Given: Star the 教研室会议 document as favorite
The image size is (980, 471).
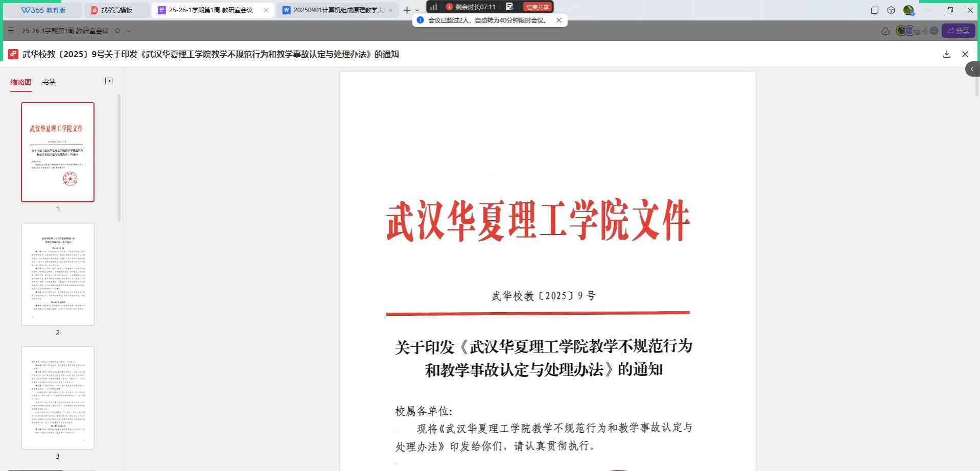Looking at the screenshot, I should point(118,31).
